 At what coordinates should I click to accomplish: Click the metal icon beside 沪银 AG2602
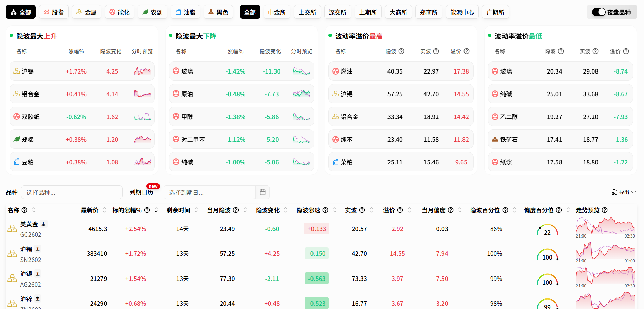[x=12, y=279]
